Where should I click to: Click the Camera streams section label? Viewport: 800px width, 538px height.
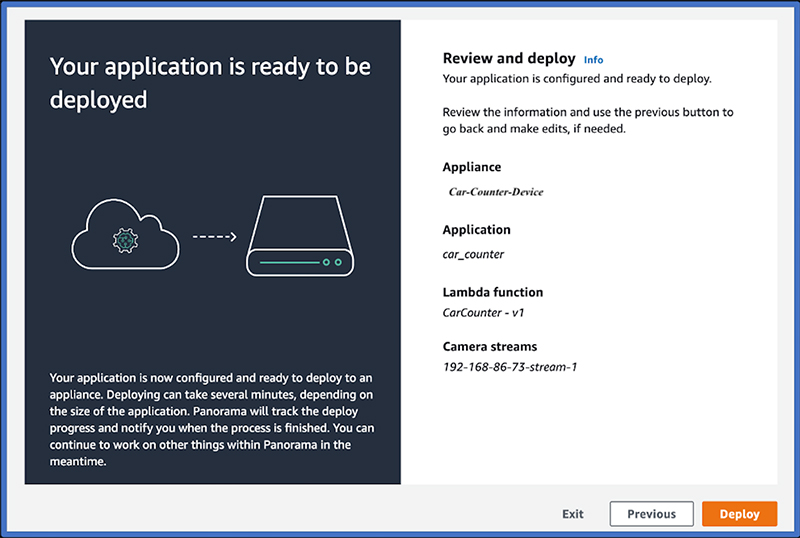[490, 347]
